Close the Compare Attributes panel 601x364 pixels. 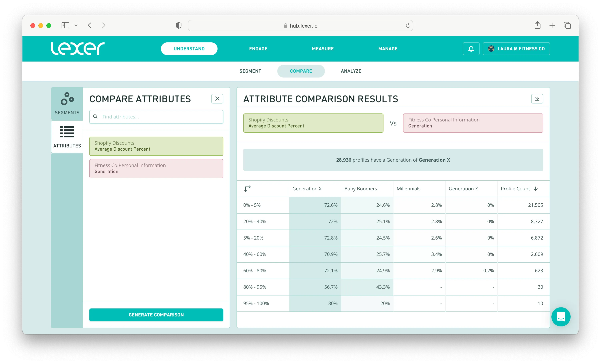pyautogui.click(x=217, y=99)
